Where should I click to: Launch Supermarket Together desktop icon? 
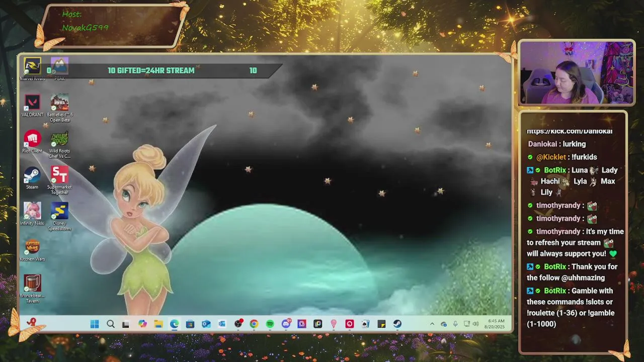[x=59, y=180]
